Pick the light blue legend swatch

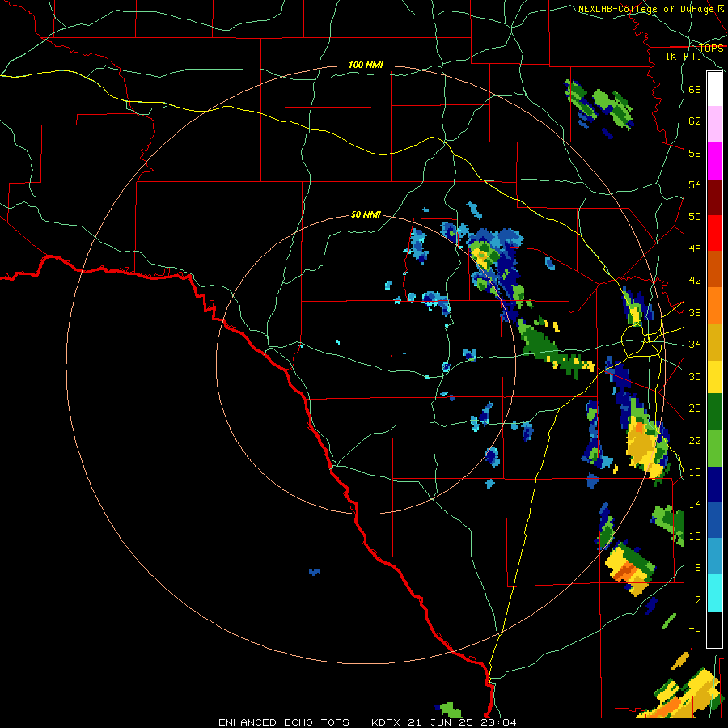(714, 557)
